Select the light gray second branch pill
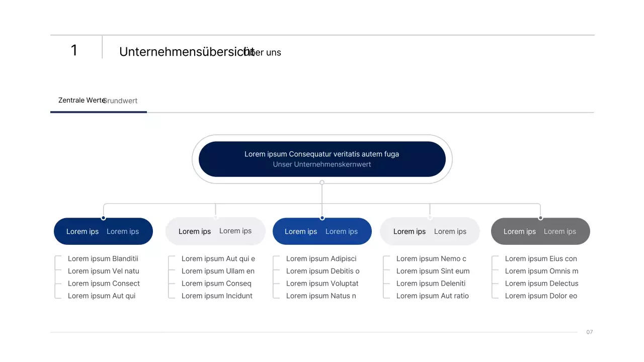This screenshot has height=362, width=644. click(215, 231)
